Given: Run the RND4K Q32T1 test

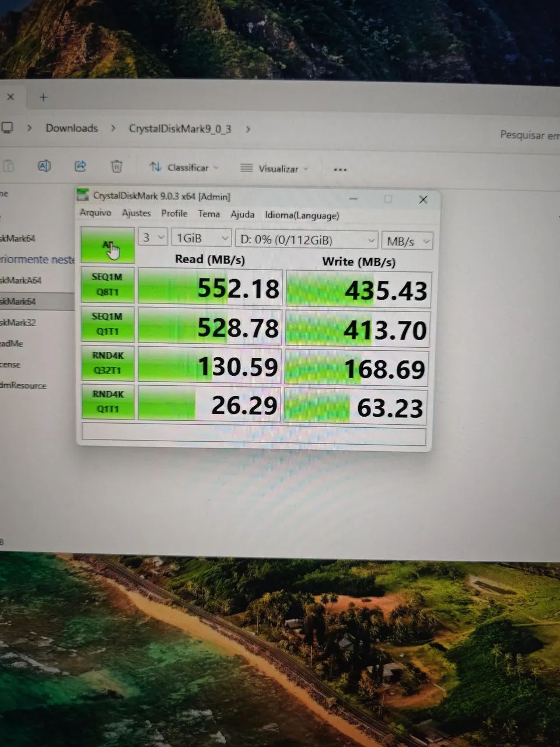Looking at the screenshot, I should [108, 362].
